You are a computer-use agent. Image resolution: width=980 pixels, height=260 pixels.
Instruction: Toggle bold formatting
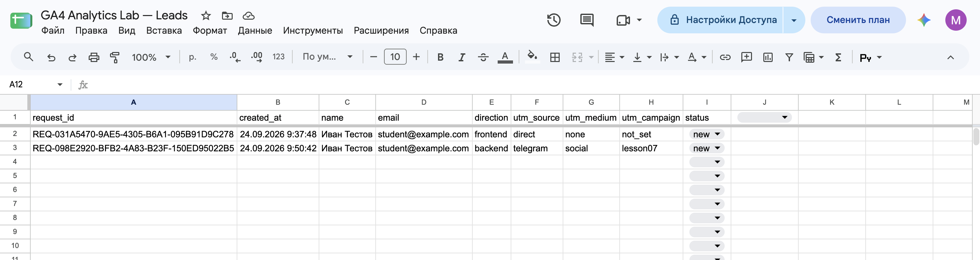coord(440,57)
